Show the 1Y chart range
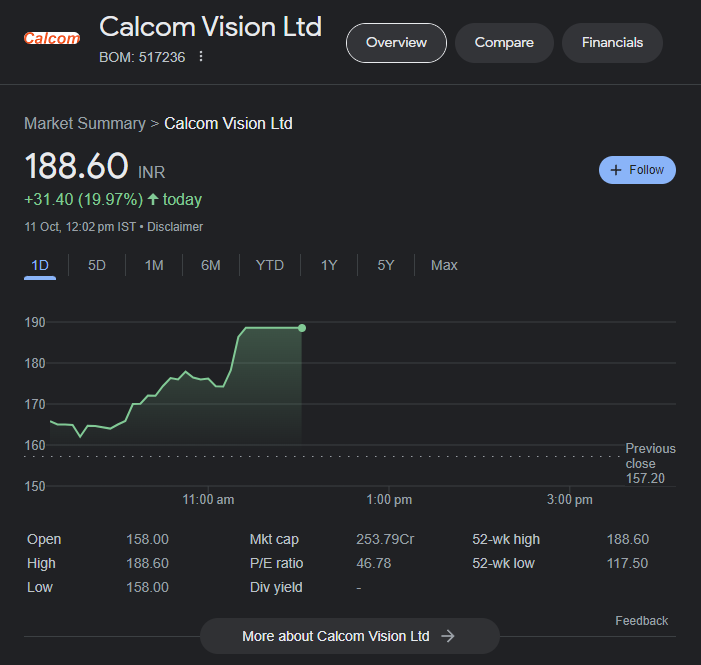This screenshot has width=701, height=665. (329, 265)
